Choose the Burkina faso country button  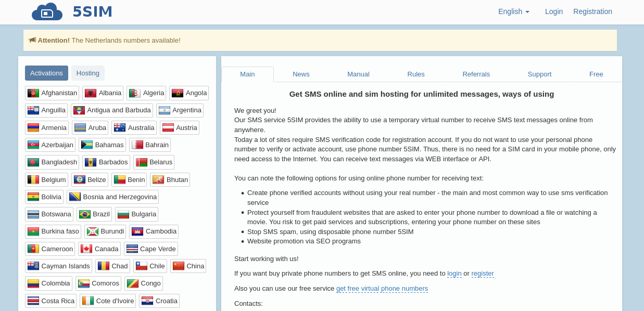(x=53, y=231)
